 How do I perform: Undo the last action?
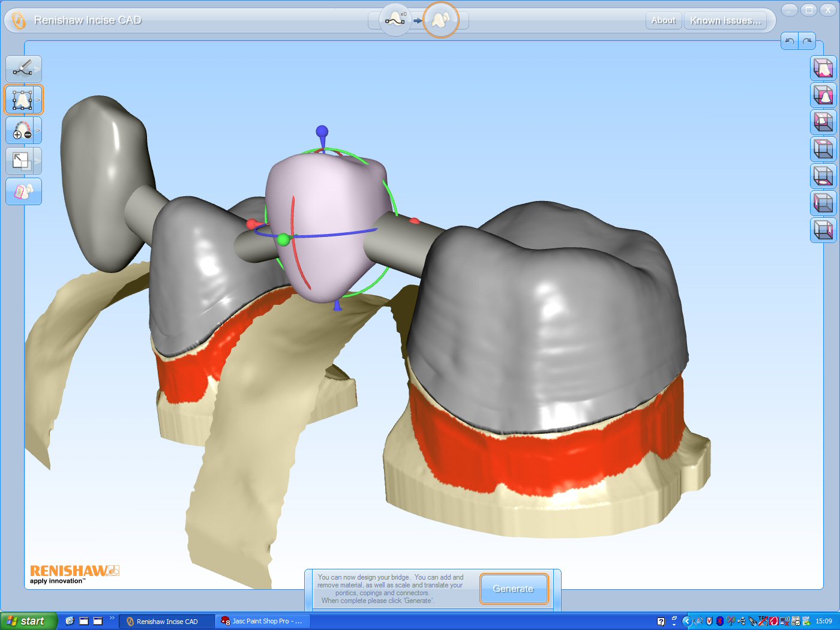click(790, 41)
